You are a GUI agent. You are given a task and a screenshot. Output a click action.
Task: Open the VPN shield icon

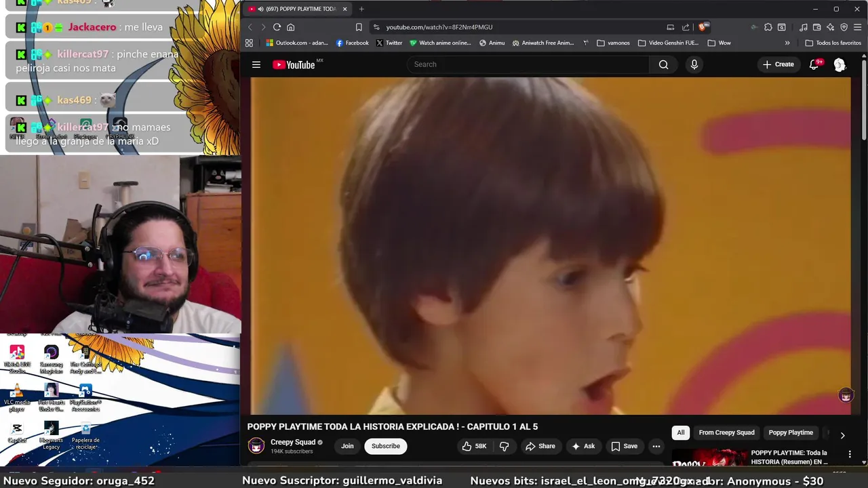point(844,27)
